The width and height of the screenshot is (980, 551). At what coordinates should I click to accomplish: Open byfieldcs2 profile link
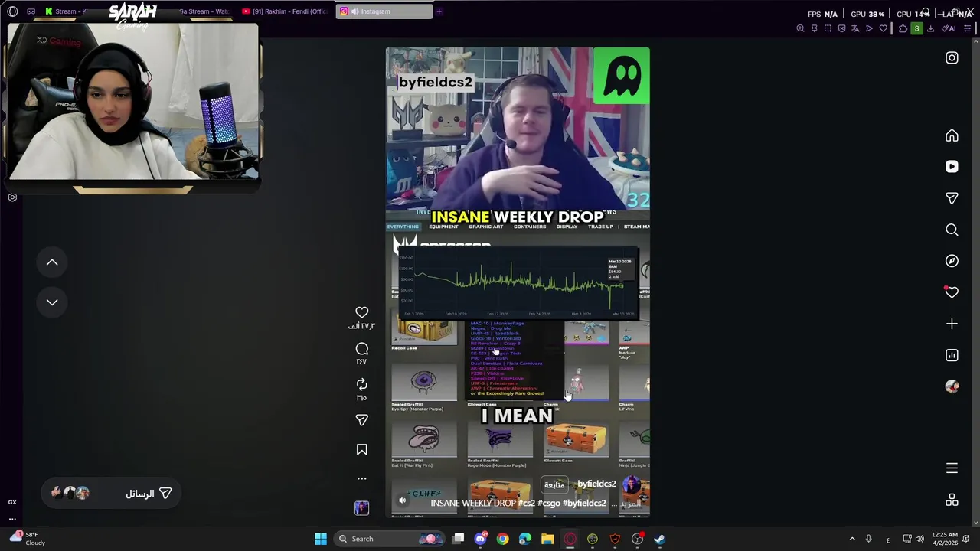(596, 484)
